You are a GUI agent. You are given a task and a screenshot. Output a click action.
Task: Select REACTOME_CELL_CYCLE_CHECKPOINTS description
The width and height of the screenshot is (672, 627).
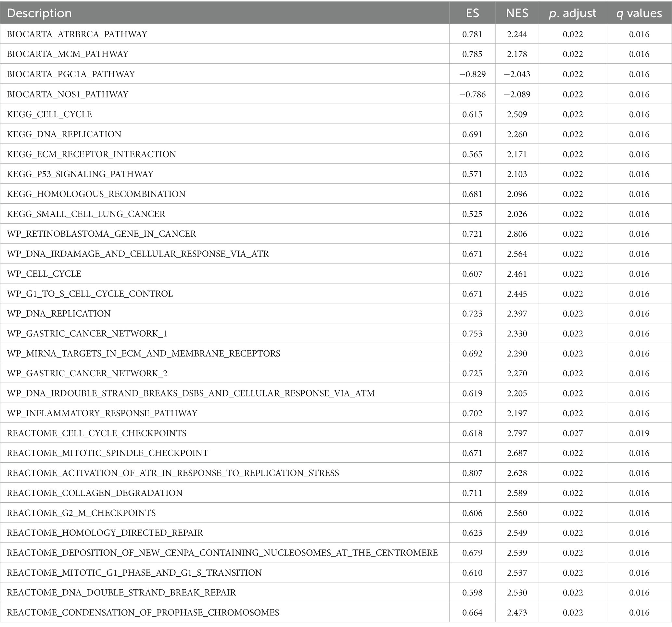(x=97, y=433)
